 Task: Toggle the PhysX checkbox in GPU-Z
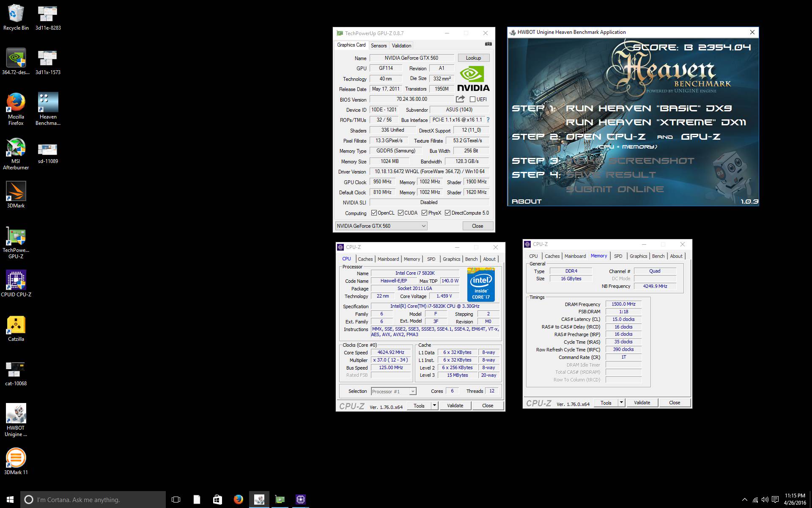424,213
